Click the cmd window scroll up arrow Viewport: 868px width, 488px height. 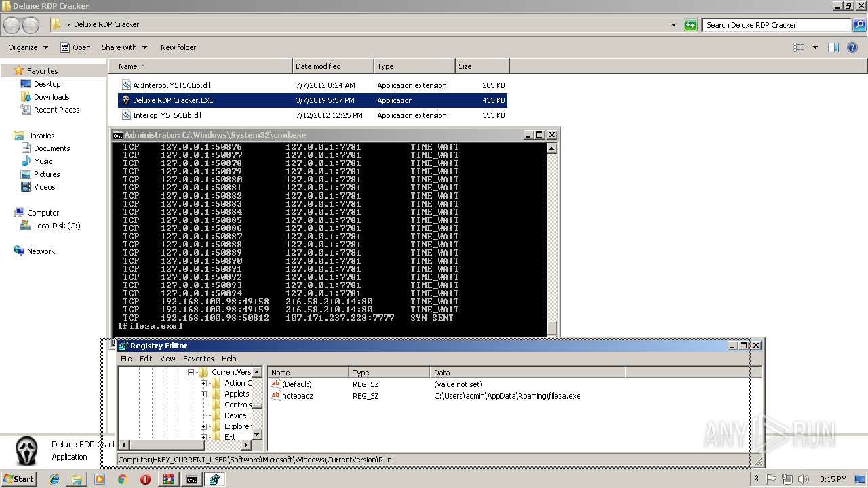click(552, 148)
